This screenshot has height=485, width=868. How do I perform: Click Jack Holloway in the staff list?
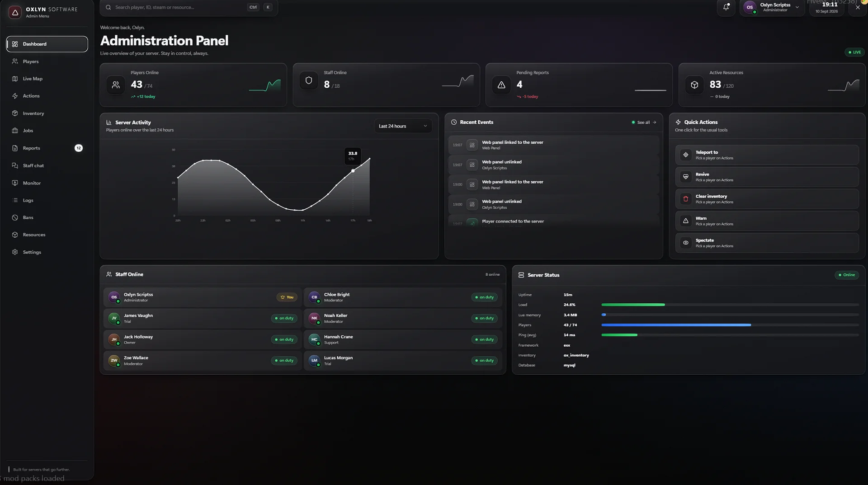click(x=203, y=339)
